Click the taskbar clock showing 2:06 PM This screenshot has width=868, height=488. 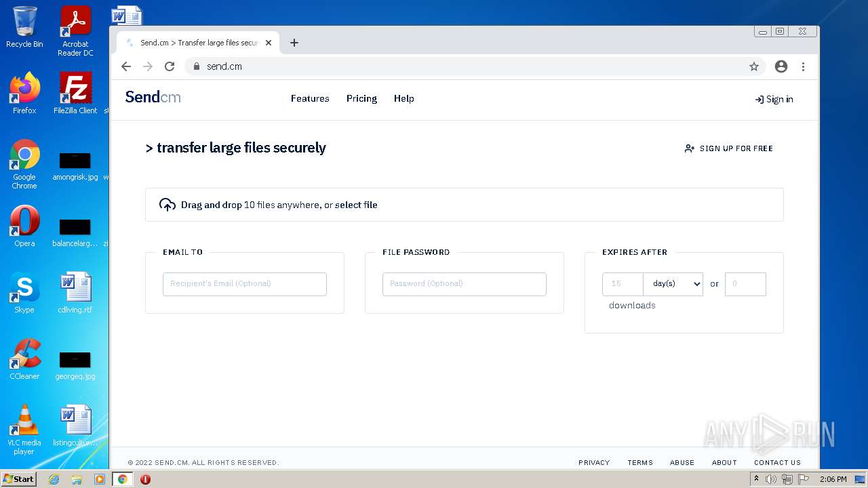[x=833, y=479]
